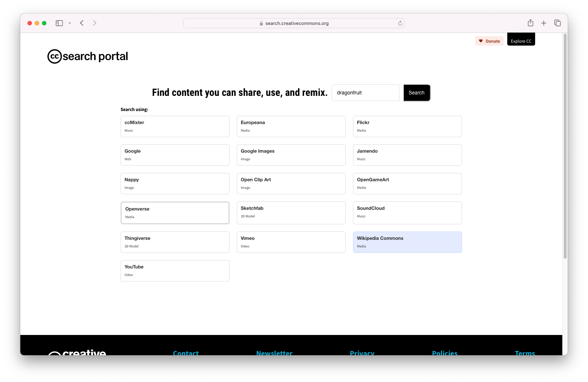Click the page vertical scrollbar
Image resolution: width=588 pixels, height=382 pixels.
pyautogui.click(x=565, y=146)
